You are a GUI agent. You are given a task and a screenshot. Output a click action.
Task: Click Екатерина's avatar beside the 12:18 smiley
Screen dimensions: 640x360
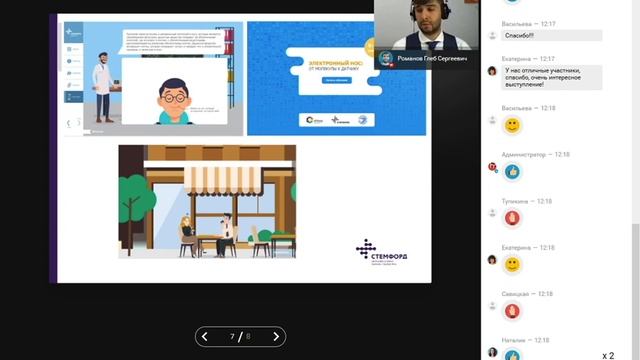point(492,260)
